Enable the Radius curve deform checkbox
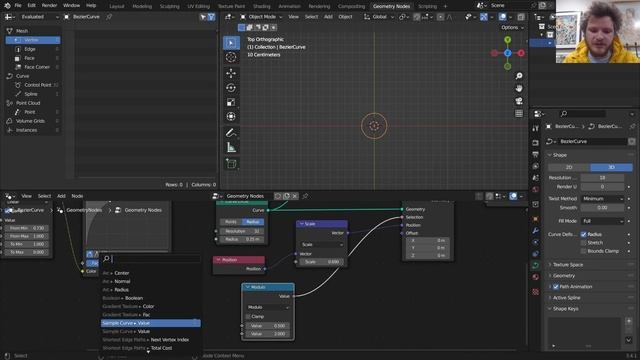Viewport: 640px width, 360px height. tap(584, 234)
